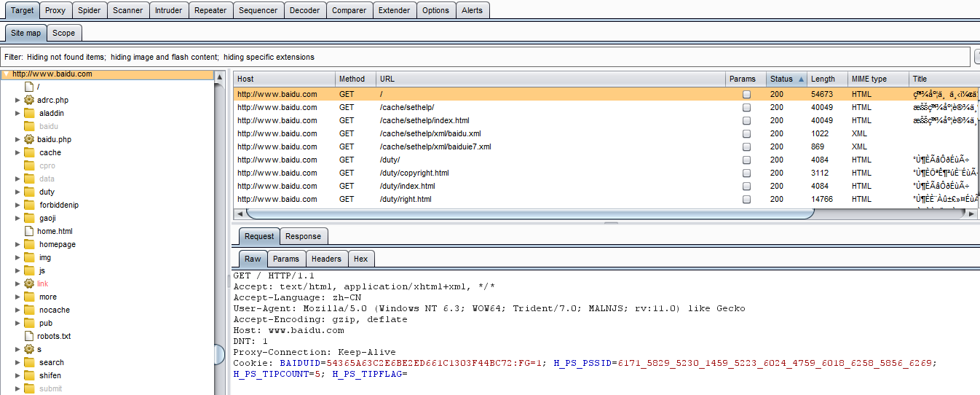Click the request table horizontal scrollbar
Viewport: 980px width, 395px height.
(530, 214)
